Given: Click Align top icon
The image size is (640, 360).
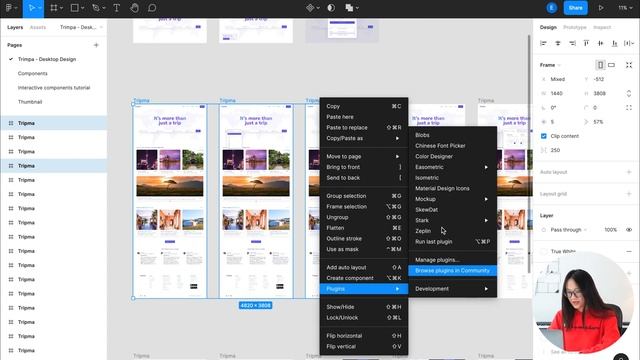Looking at the screenshot, I should tap(586, 43).
